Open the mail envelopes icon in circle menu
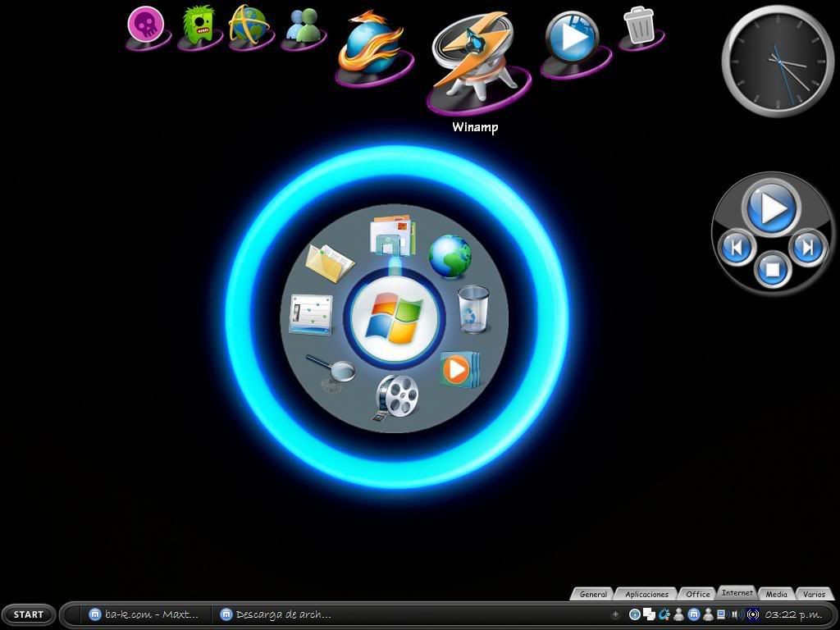Screen dimensions: 840x630 click(x=393, y=235)
